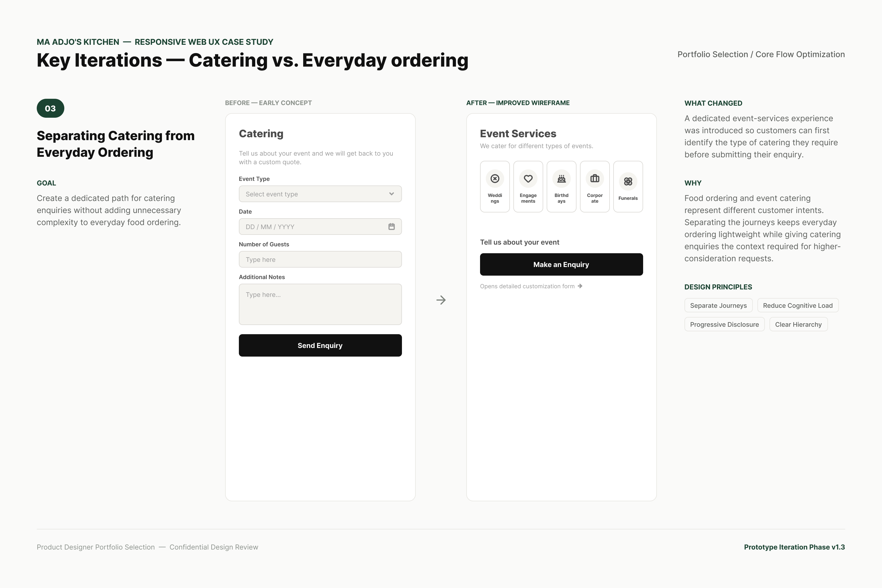Image resolution: width=882 pixels, height=588 pixels.
Task: Pick the Birthdays cake icon
Action: [x=561, y=179]
